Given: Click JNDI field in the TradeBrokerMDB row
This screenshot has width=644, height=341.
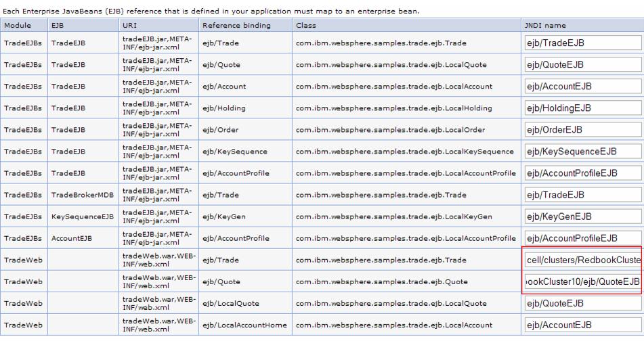Looking at the screenshot, I should pos(583,195).
